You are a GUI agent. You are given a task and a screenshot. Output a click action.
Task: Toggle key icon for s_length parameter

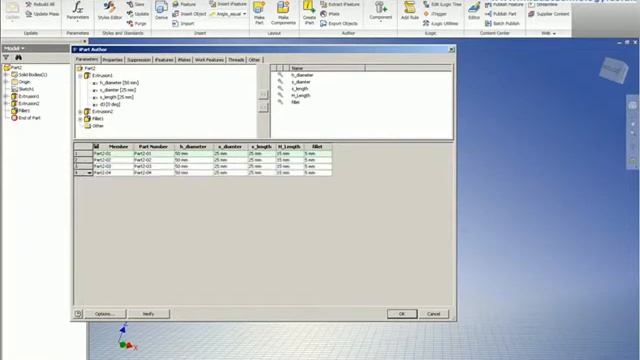(280, 89)
